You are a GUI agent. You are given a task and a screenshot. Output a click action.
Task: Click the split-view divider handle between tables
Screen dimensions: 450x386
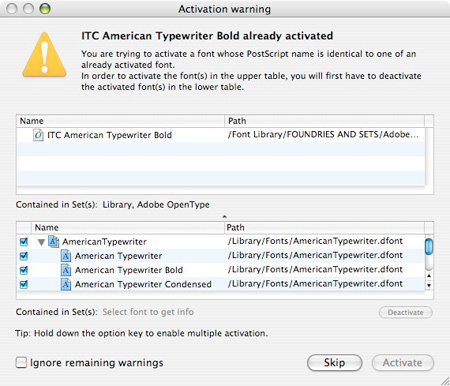(x=225, y=217)
